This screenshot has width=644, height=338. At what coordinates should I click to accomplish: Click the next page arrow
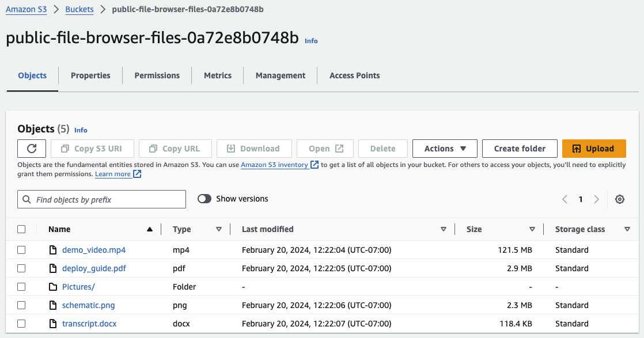coord(597,199)
